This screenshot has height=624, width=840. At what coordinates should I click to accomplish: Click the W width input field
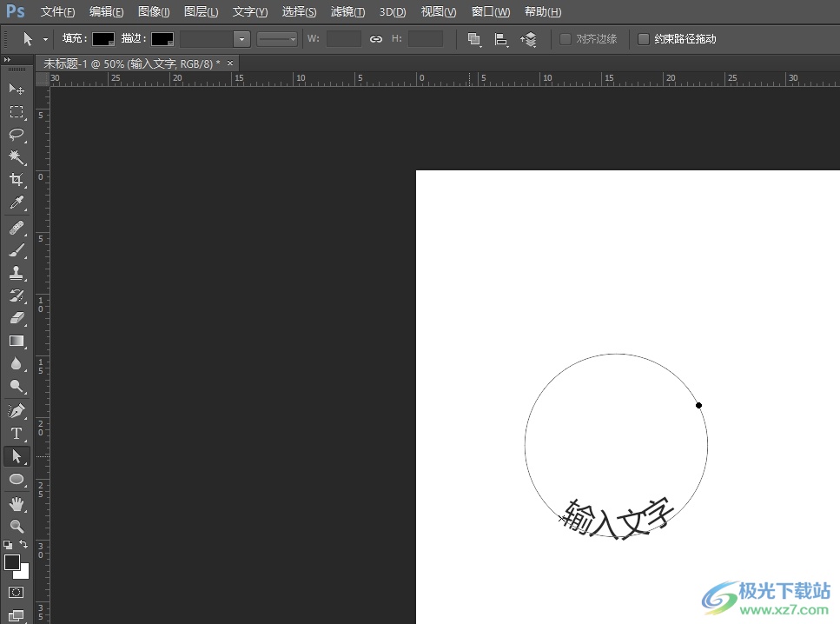[x=343, y=39]
